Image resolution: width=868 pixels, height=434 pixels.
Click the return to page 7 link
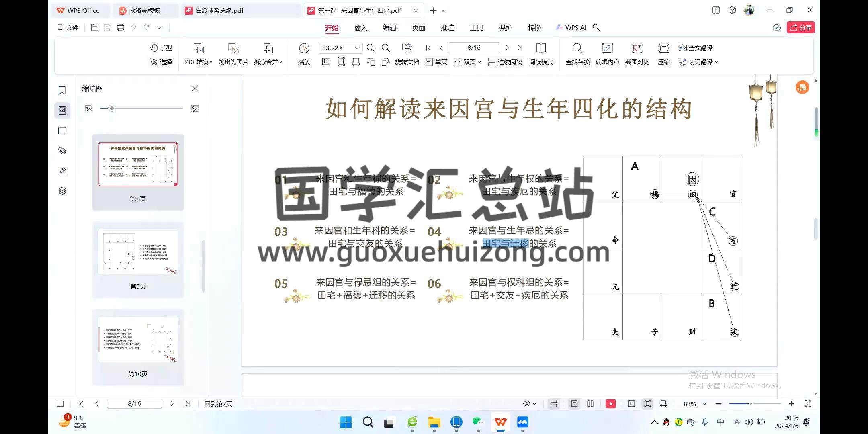(218, 404)
